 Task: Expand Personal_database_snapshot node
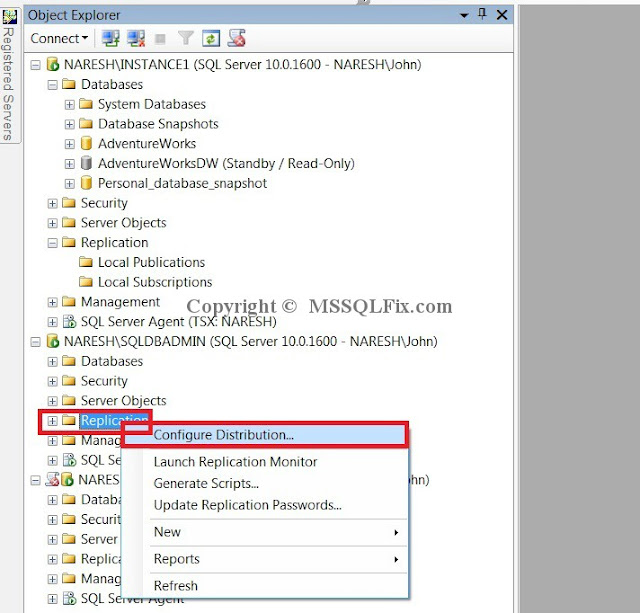69,184
